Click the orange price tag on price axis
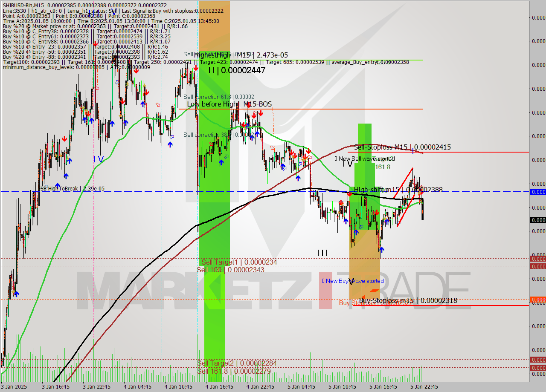Image resolution: width=546 pixels, height=392 pixels. (x=537, y=300)
